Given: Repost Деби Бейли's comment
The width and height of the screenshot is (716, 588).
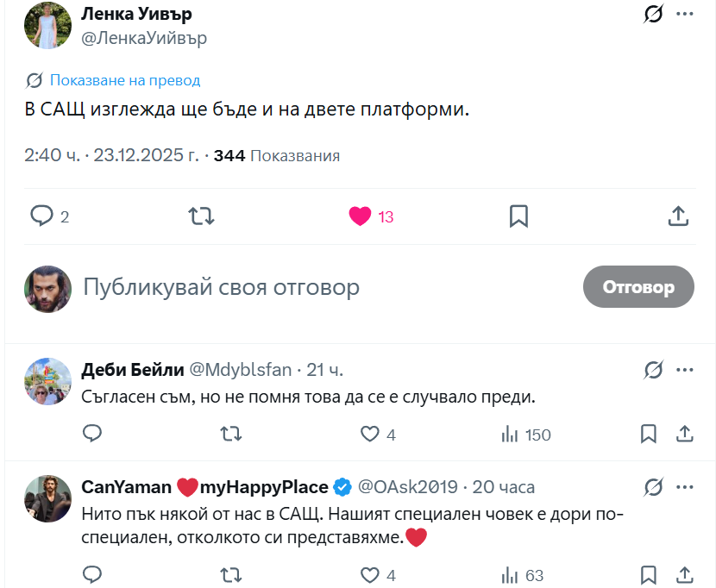Looking at the screenshot, I should (230, 434).
